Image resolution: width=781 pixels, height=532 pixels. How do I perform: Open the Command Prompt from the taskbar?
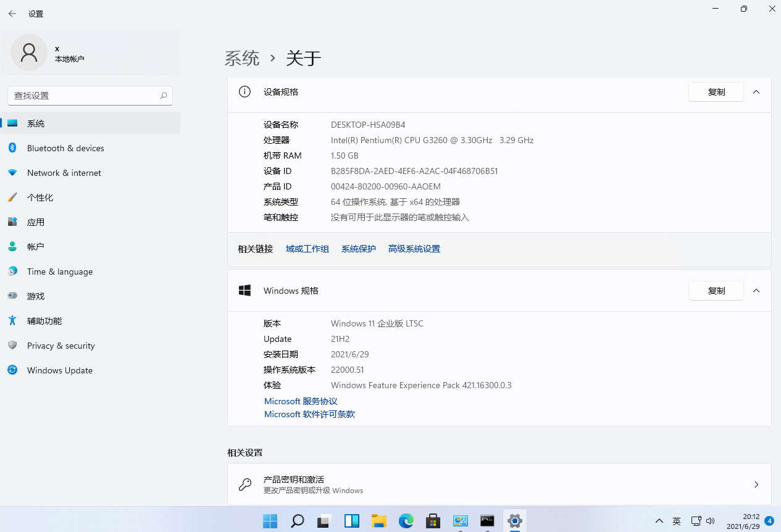[x=487, y=521]
